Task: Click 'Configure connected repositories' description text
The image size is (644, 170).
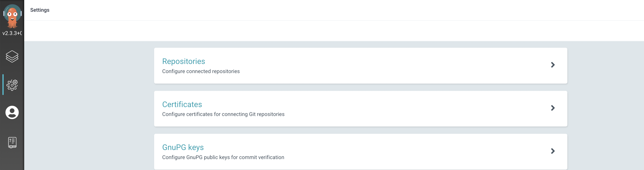Action: (201, 71)
